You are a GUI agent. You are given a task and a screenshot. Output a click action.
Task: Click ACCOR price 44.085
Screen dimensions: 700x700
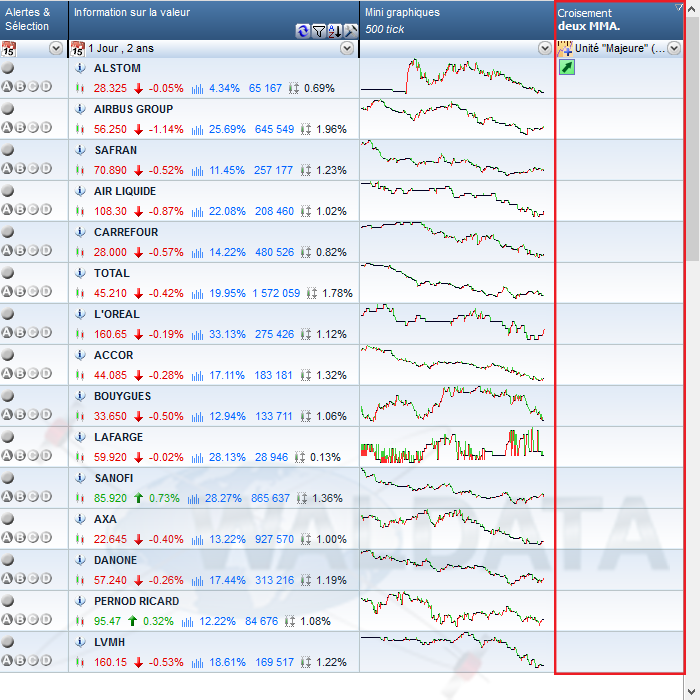tap(110, 375)
